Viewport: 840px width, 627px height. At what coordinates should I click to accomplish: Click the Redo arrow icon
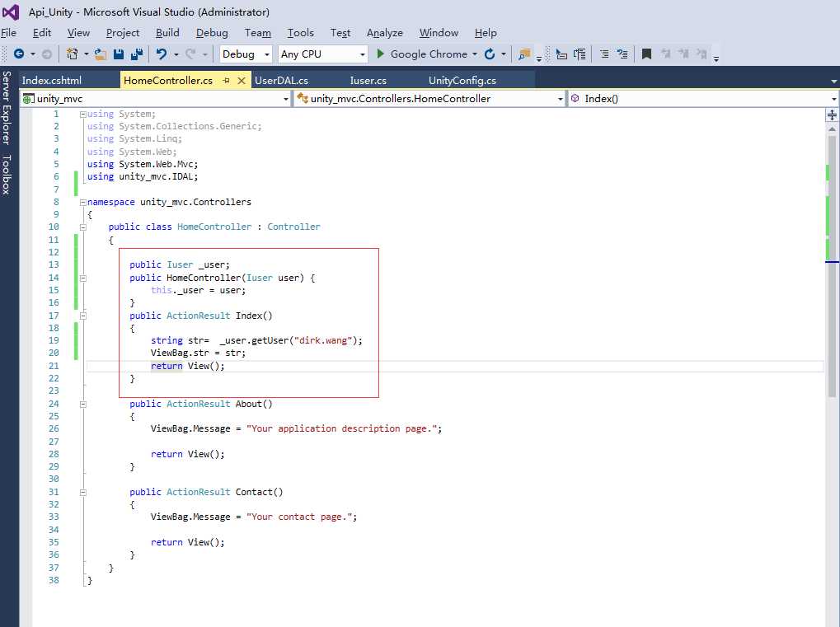190,54
